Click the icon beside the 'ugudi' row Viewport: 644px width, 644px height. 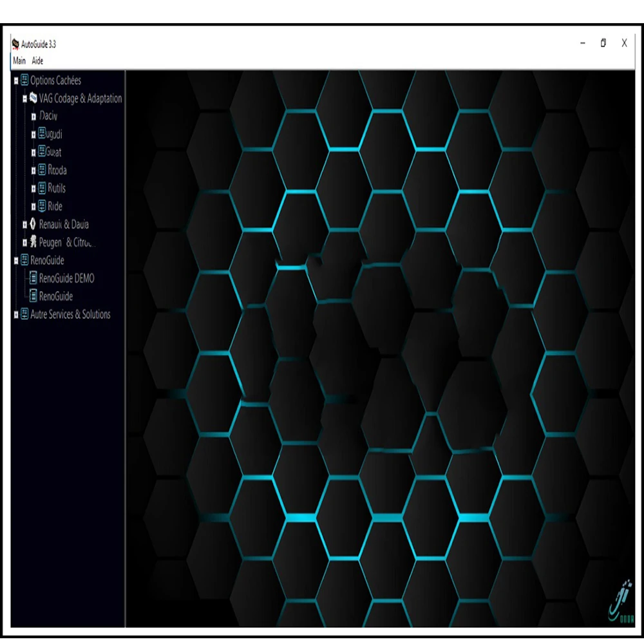(x=42, y=133)
